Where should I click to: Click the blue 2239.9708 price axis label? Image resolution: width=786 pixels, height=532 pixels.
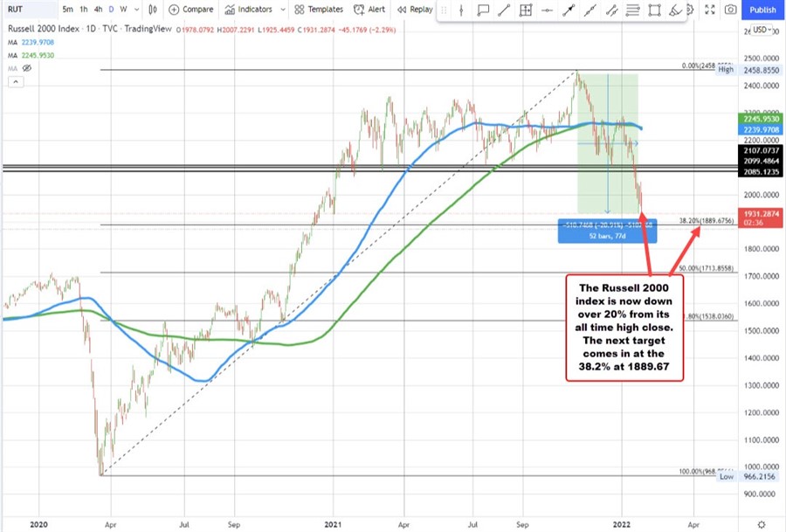click(761, 130)
